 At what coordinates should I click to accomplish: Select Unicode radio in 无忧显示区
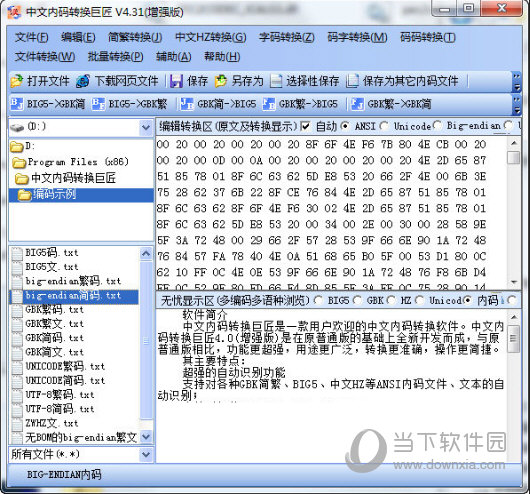click(x=419, y=300)
